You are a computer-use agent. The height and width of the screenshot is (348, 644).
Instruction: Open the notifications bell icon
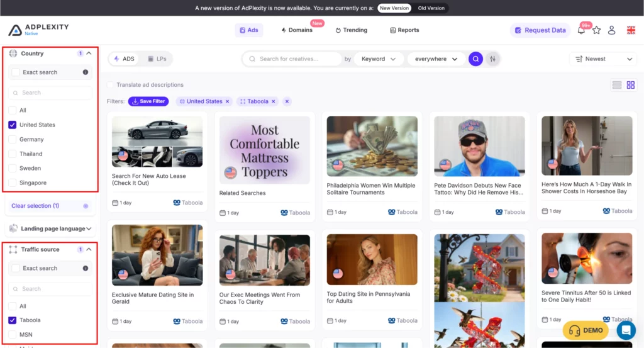coord(581,30)
